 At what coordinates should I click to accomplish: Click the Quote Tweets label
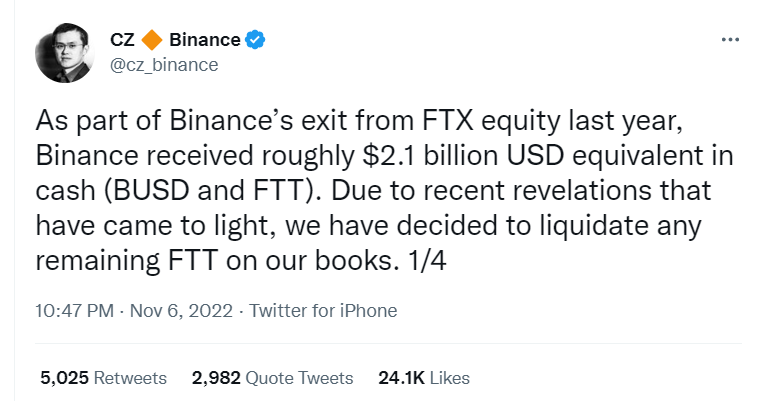(x=299, y=378)
